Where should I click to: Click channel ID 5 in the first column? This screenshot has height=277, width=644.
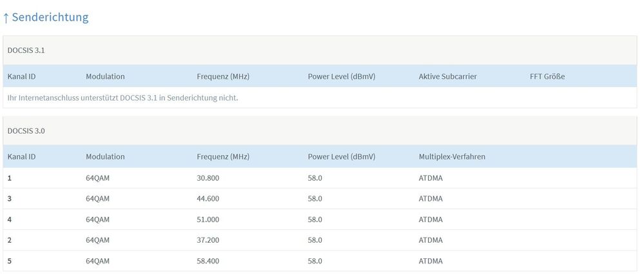[10, 261]
